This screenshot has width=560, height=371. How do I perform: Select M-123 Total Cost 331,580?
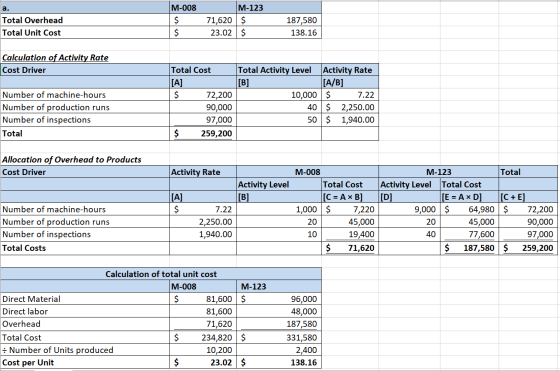coord(279,337)
